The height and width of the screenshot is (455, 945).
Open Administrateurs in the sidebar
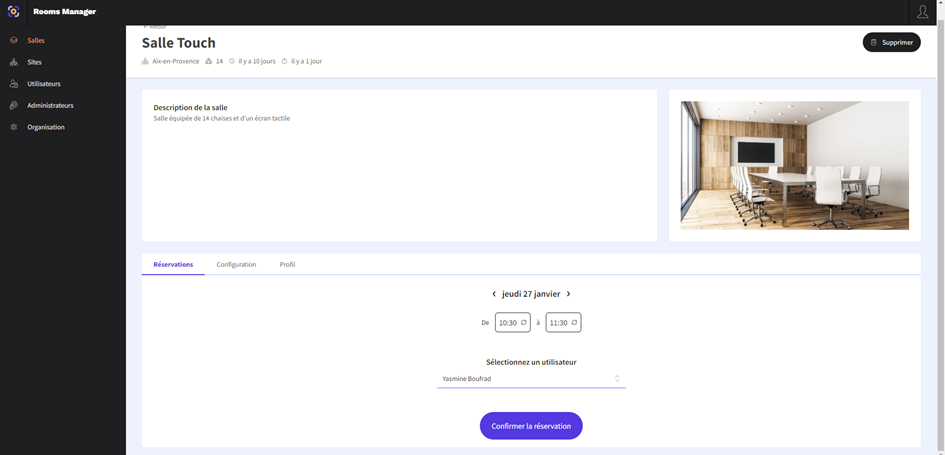50,105
